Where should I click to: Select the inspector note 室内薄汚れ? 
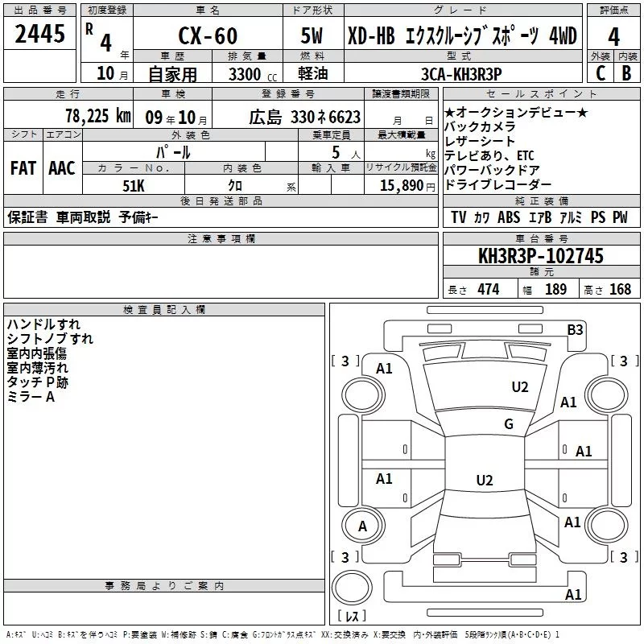pos(37,368)
